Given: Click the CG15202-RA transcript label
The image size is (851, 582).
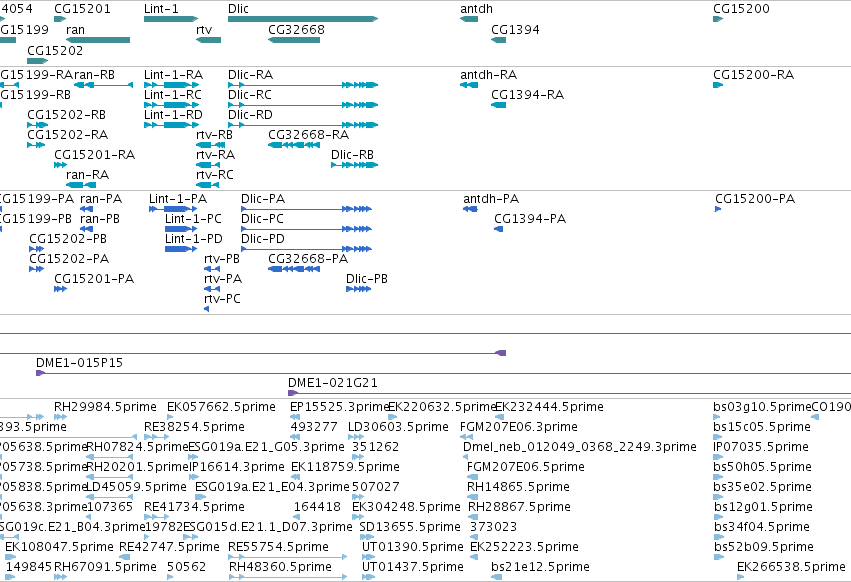Looking at the screenshot, I should tap(68, 135).
